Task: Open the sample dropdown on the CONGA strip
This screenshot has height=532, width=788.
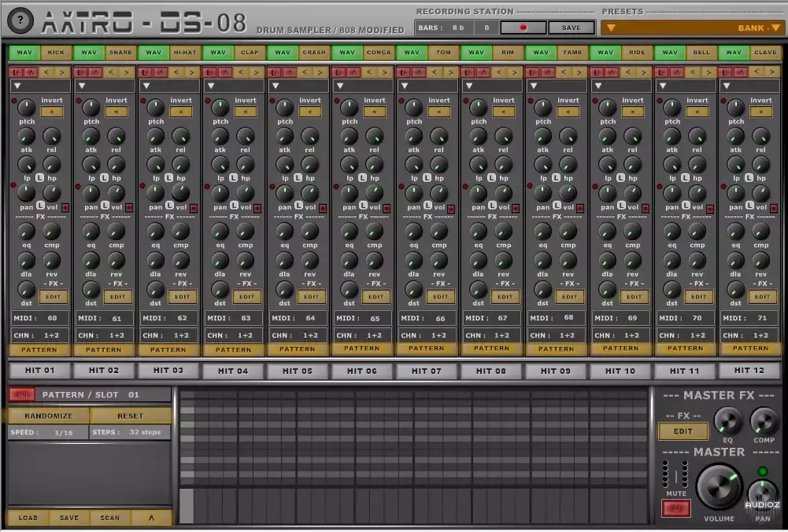Action: click(x=362, y=86)
